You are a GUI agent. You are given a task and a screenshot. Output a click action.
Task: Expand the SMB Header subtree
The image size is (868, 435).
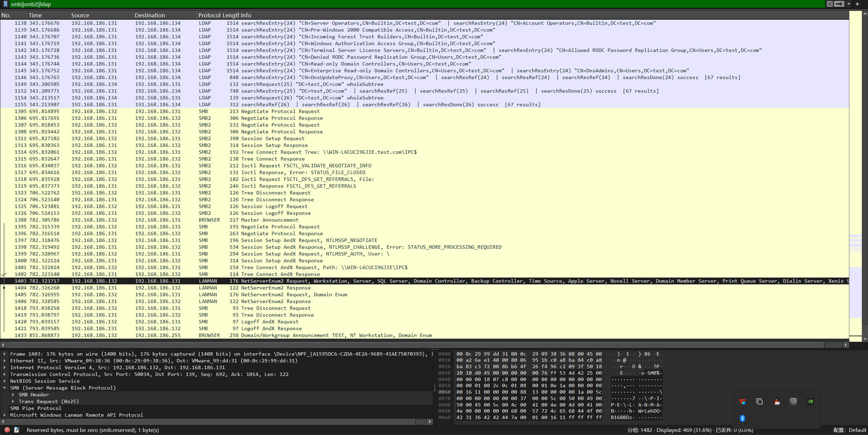[x=13, y=394]
